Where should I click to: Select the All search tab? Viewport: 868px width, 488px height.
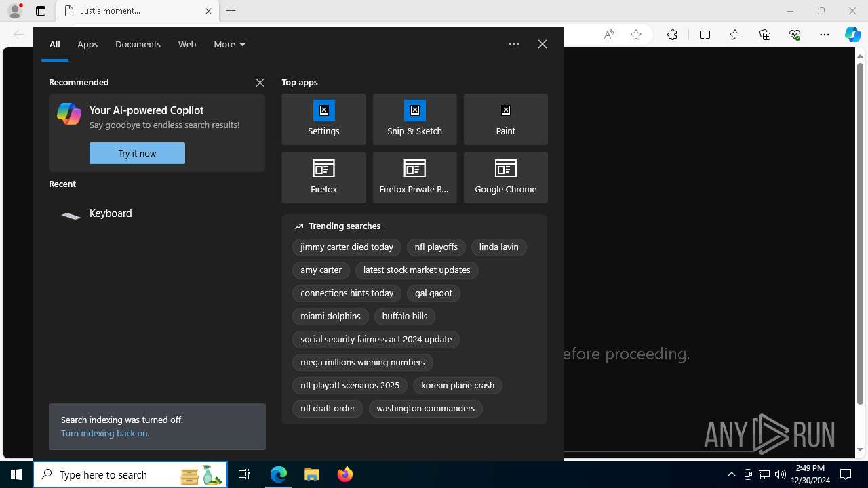coord(55,44)
